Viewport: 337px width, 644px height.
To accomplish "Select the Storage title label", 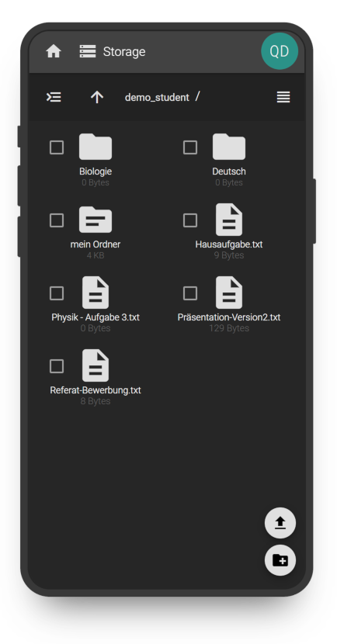I will click(124, 52).
